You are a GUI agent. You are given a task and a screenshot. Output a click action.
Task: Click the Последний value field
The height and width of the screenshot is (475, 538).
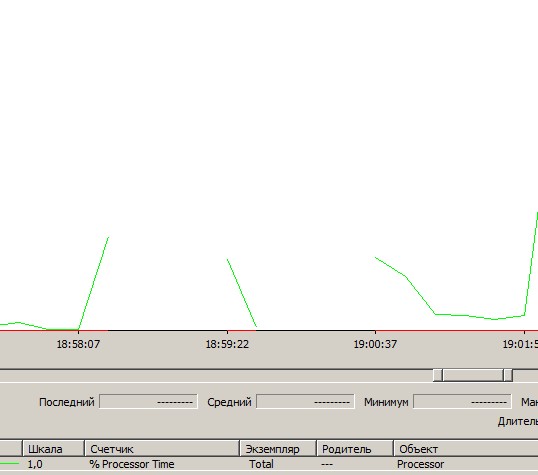[x=148, y=402]
